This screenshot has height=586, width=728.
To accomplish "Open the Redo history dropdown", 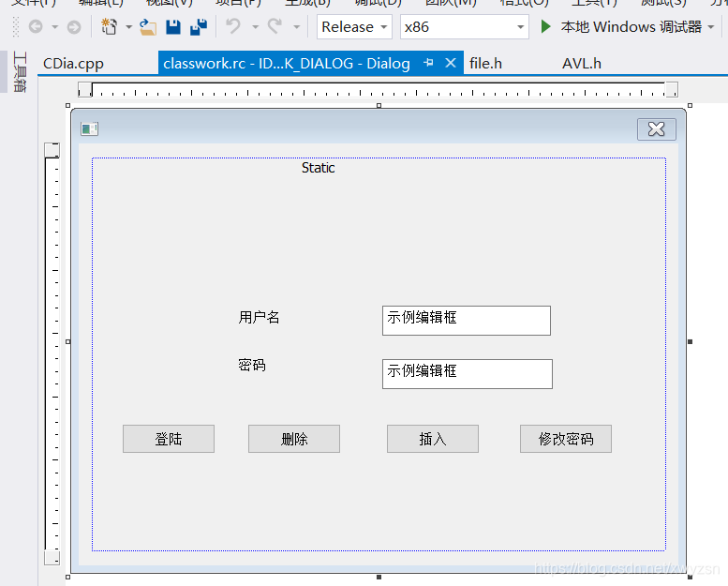I will [x=297, y=27].
